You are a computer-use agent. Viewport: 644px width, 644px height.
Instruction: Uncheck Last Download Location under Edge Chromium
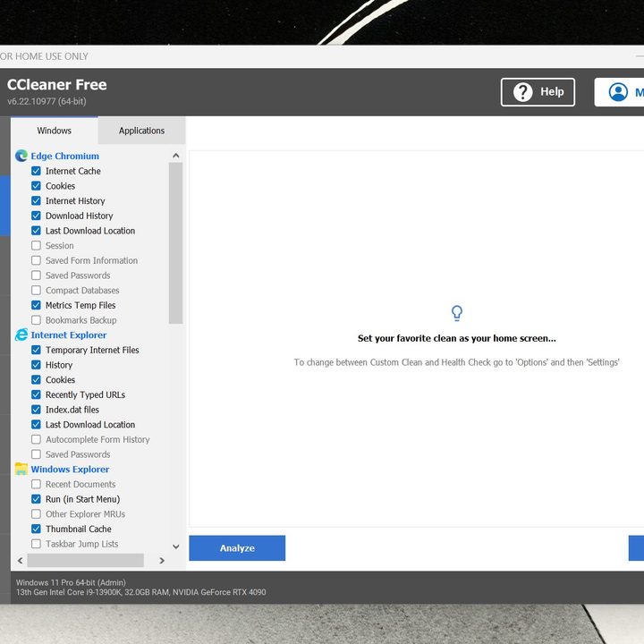coord(36,231)
